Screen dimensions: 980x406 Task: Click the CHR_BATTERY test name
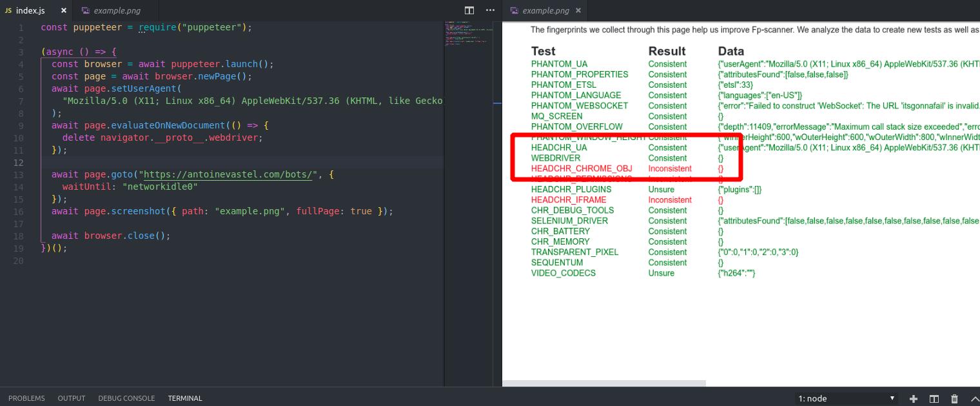point(560,231)
